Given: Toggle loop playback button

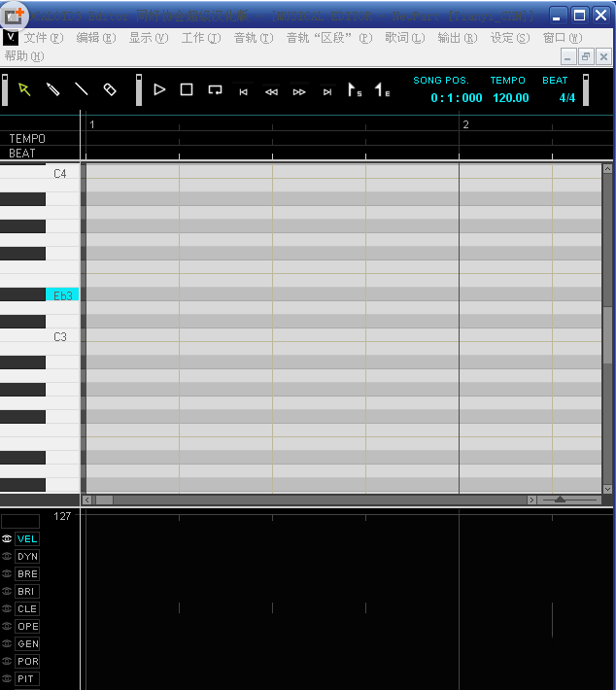Looking at the screenshot, I should [215, 89].
